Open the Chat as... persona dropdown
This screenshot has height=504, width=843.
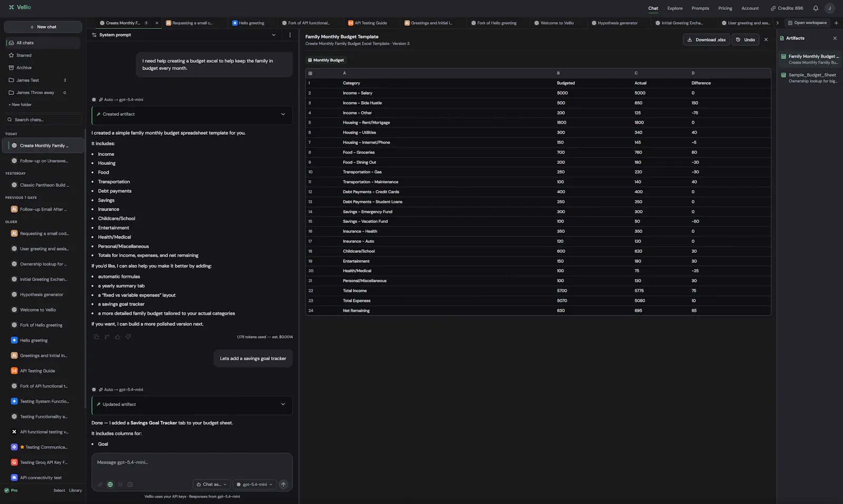[x=211, y=485]
